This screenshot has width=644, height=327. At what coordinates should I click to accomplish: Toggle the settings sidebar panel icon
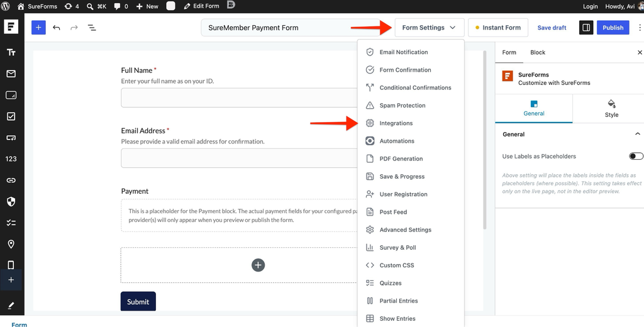tap(586, 28)
